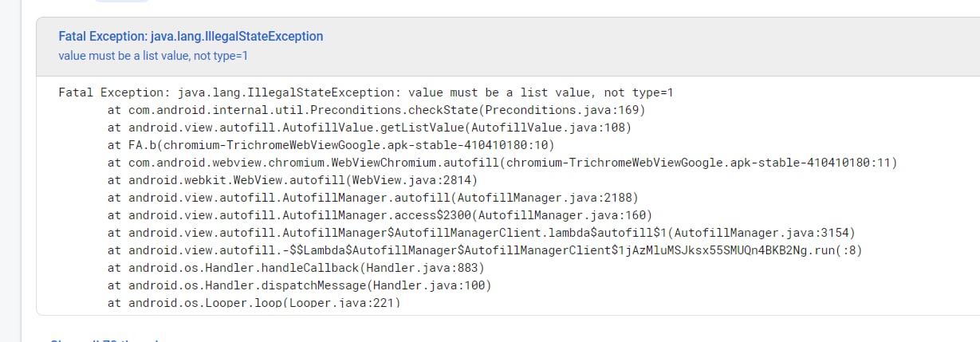Image resolution: width=980 pixels, height=342 pixels.
Task: Click the AutofillValue.getListValue stack frame line
Action: [369, 128]
